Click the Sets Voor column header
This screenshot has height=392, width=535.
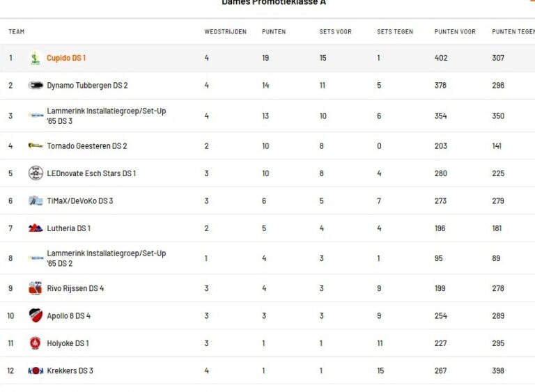click(x=335, y=32)
